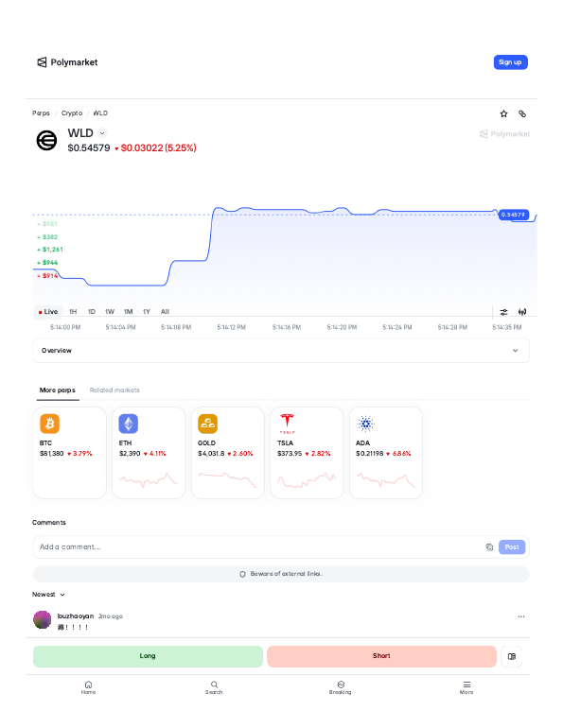Click the $914 red trade label
Screen dimensions: 563x728
tap(48, 276)
